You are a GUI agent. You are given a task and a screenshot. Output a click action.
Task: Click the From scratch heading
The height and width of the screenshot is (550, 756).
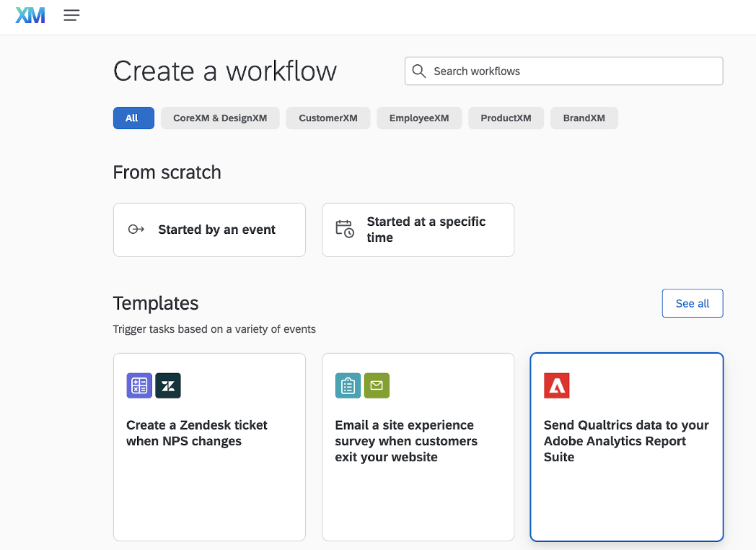coord(167,173)
